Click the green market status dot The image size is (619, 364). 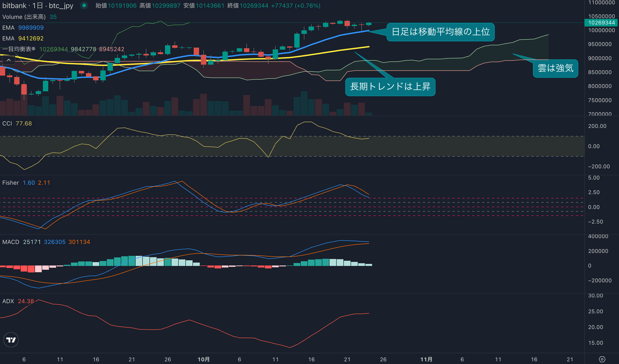click(84, 5)
